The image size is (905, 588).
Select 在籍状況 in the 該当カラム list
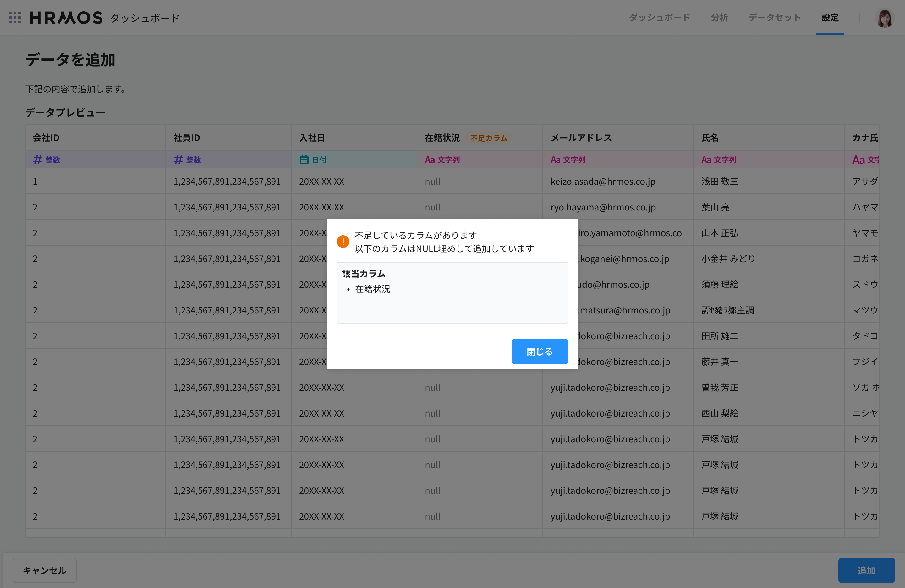pos(372,289)
